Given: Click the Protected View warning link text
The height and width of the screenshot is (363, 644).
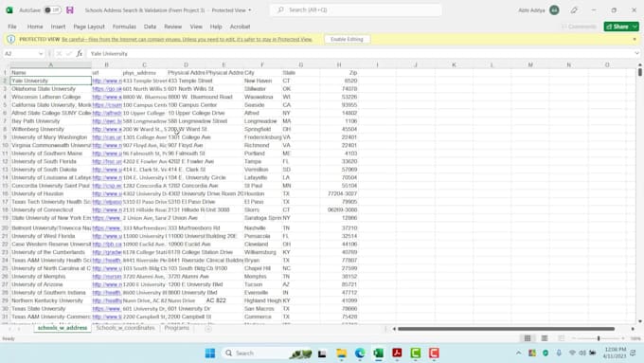Looking at the screenshot, I should point(187,39).
